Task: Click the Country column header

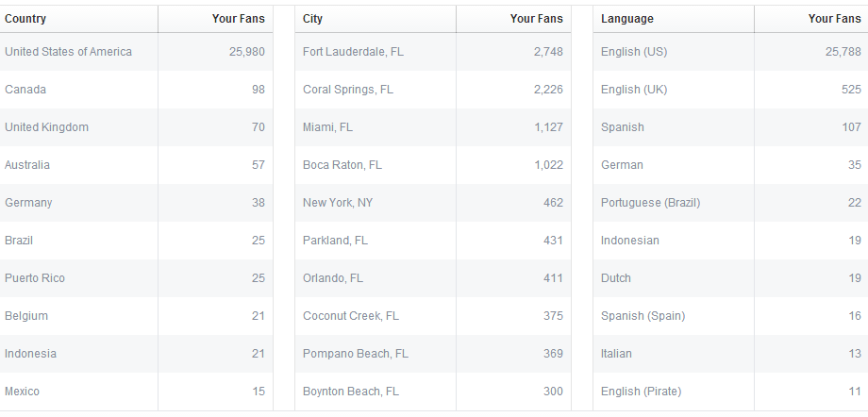Action: (x=25, y=19)
